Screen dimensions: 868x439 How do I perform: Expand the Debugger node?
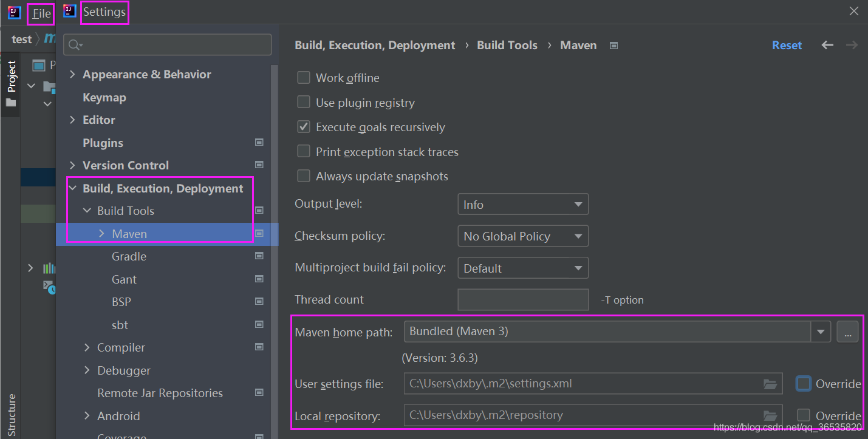[87, 370]
